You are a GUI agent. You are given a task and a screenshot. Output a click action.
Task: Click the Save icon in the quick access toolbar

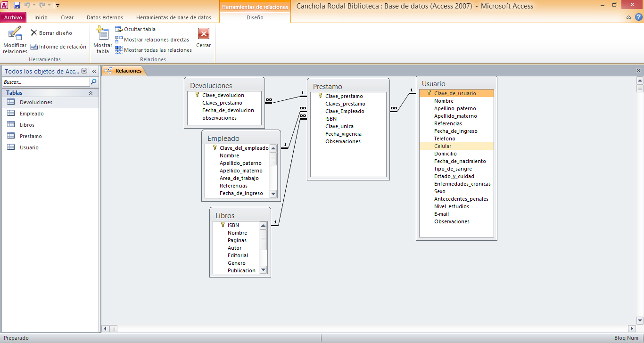point(17,5)
